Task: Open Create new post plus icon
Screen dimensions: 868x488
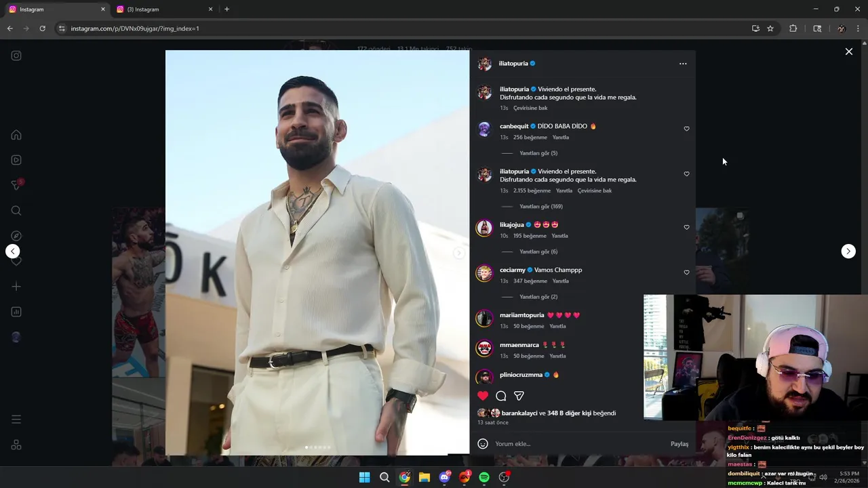Action: coord(16,287)
